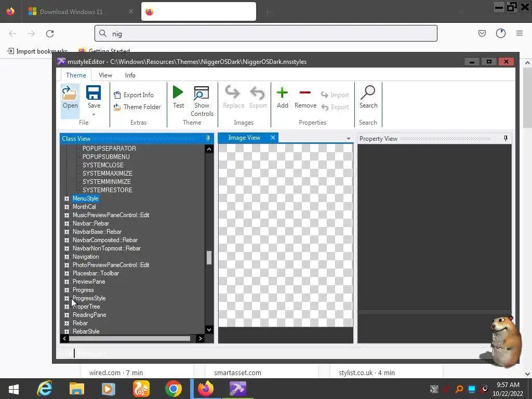This screenshot has width=532, height=399.
Task: Click Export image button in Images group
Action: [x=258, y=97]
